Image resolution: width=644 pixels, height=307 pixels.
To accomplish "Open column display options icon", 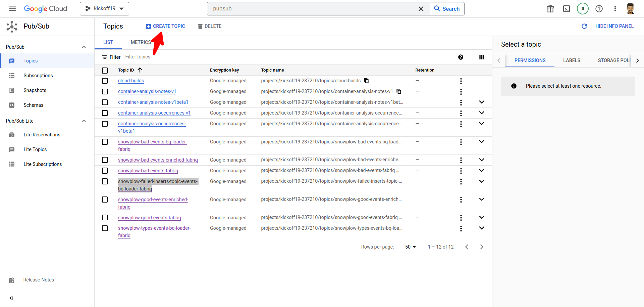I will [x=482, y=57].
